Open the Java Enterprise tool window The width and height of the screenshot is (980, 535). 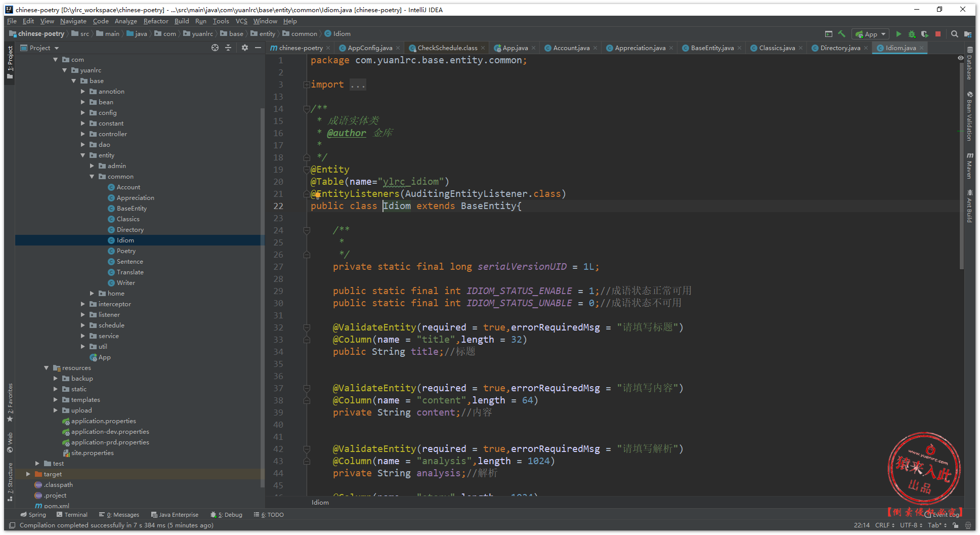(x=175, y=515)
